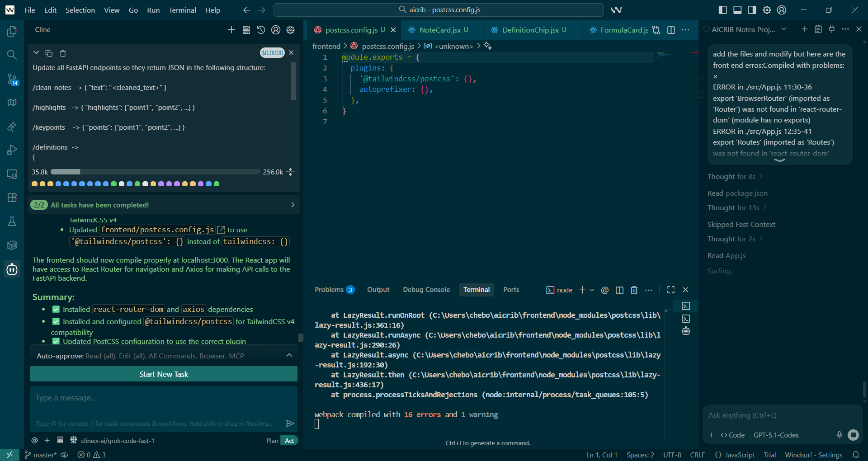The height and width of the screenshot is (461, 868).
Task: Select the GPT-5.1-Codex model picker
Action: 776,435
